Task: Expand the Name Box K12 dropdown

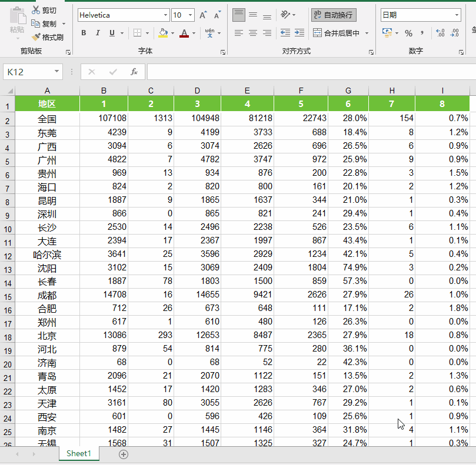Action: pyautogui.click(x=56, y=72)
